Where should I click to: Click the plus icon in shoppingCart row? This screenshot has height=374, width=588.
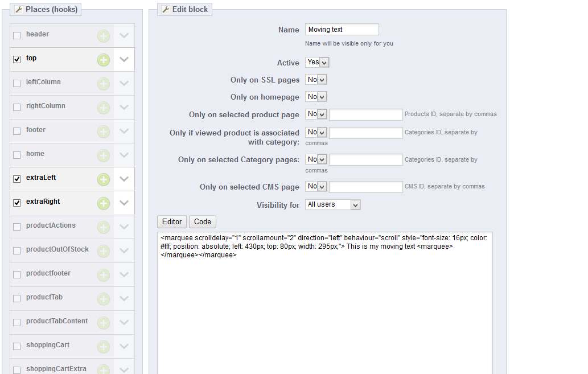click(104, 347)
